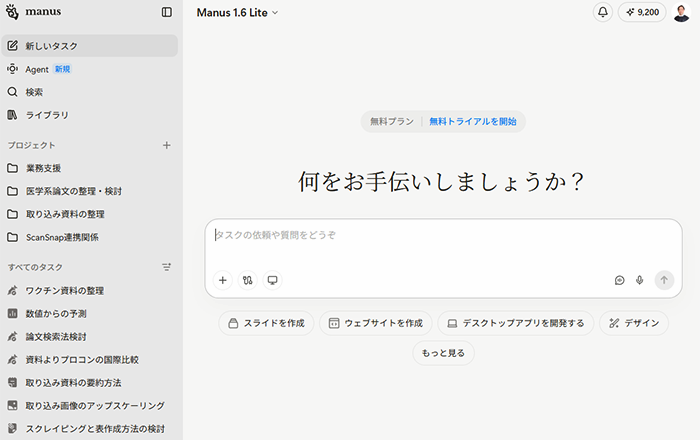Click the folder icon for 取り込み資料の整理
Image resolution: width=700 pixels, height=440 pixels.
point(12,214)
